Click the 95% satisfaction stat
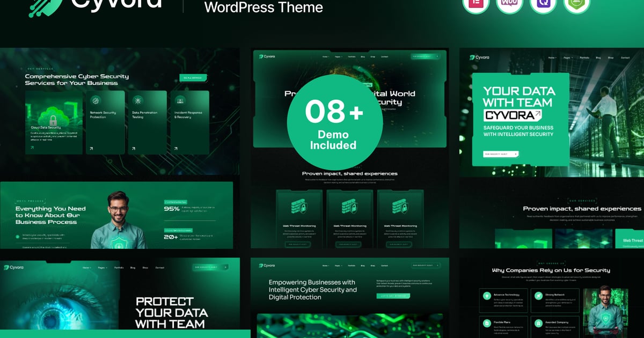The image size is (644, 338). tap(172, 209)
